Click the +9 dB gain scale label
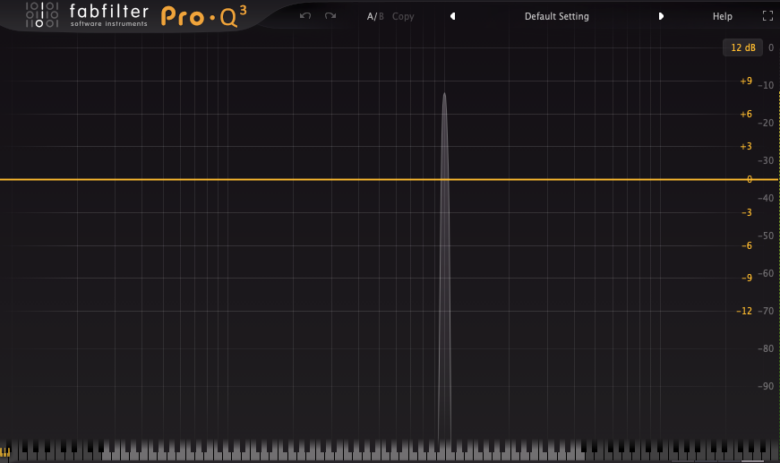780x463 pixels. (745, 81)
